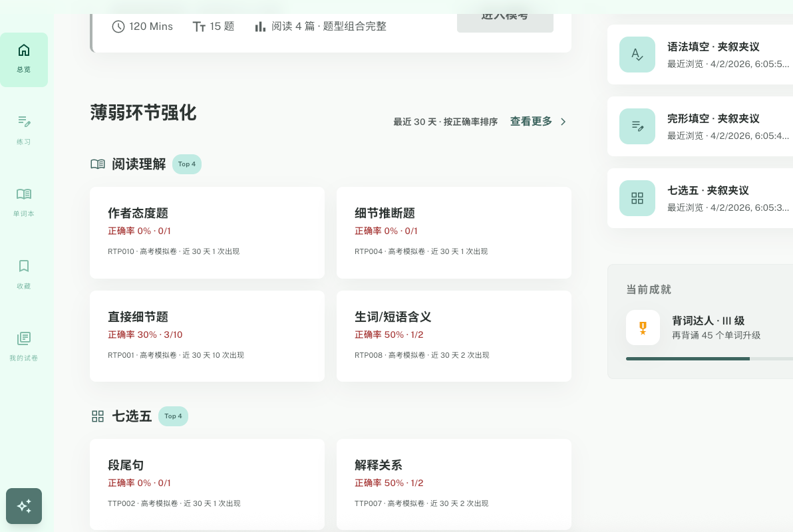Click the RTP008 · 高考模拟卷 detail line
The height and width of the screenshot is (532, 793).
point(422,355)
